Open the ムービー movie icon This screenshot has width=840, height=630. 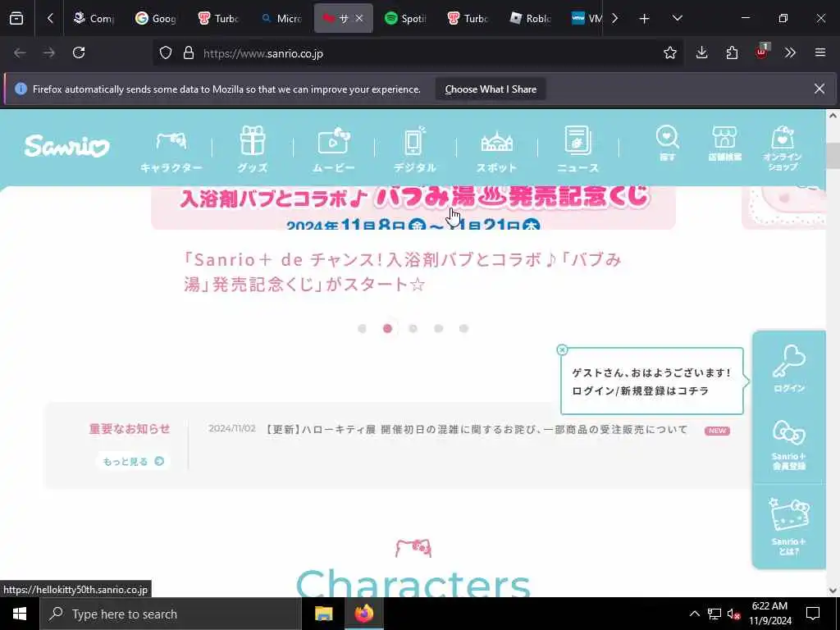[x=334, y=150]
